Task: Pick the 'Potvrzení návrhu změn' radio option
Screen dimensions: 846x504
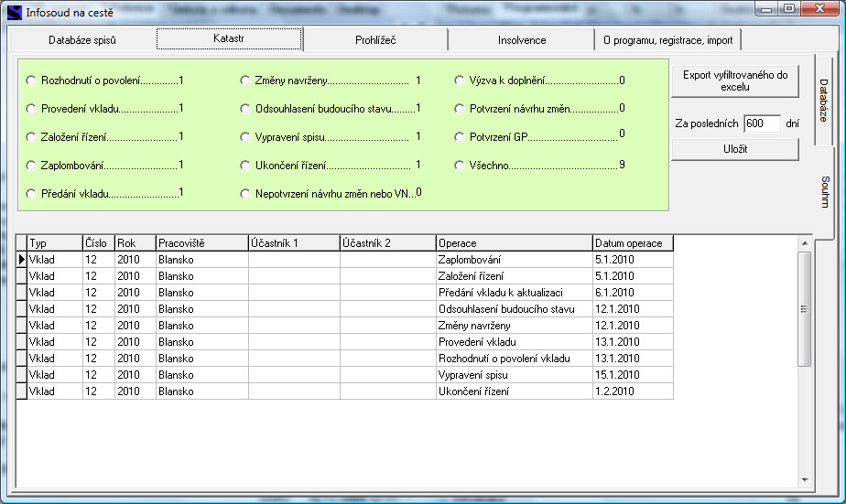Action: 459,108
